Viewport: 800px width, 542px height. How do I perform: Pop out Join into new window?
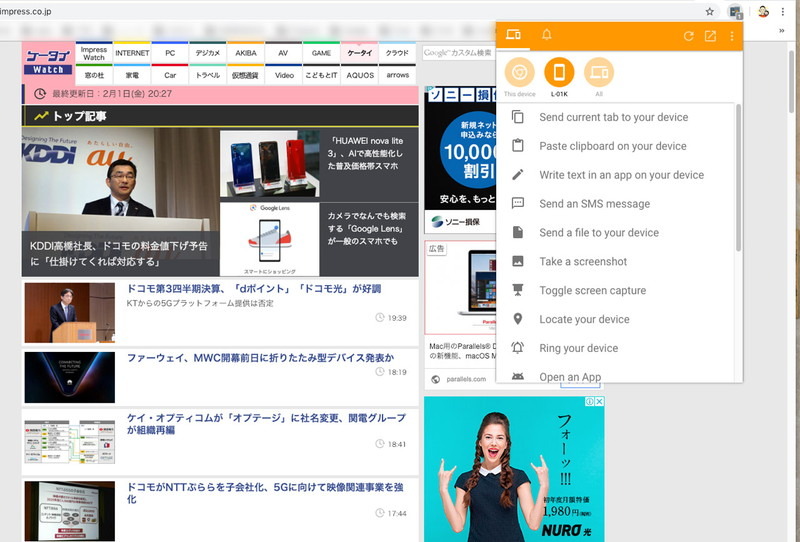710,36
